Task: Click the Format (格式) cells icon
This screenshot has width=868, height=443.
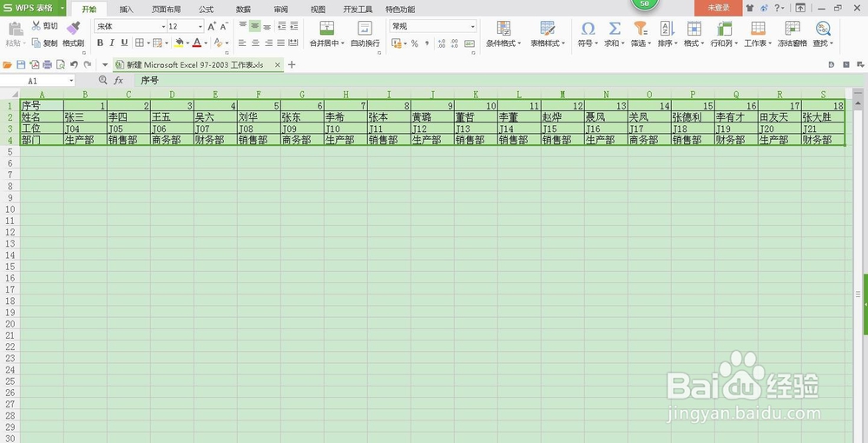Action: 694,29
